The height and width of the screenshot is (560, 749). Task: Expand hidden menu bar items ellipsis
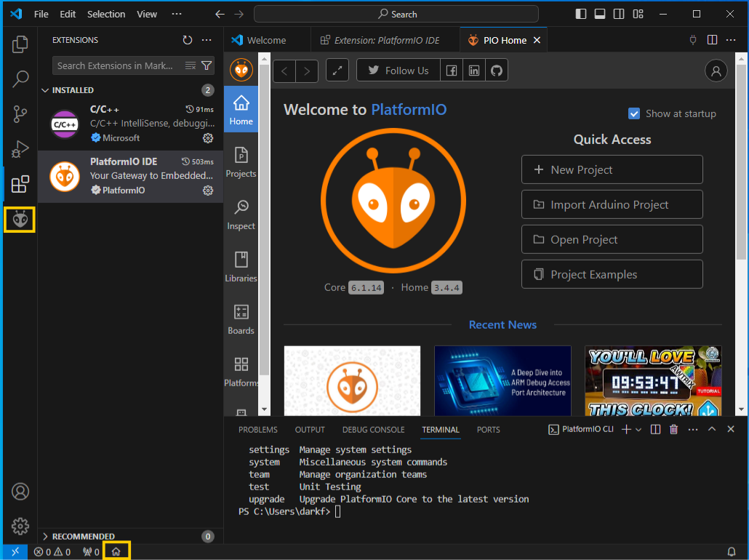click(177, 14)
